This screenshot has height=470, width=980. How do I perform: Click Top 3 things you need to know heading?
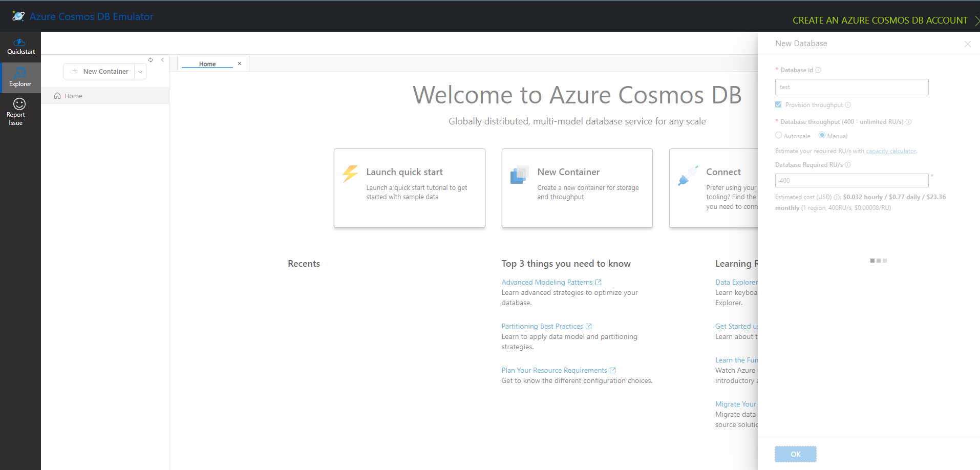pos(566,264)
